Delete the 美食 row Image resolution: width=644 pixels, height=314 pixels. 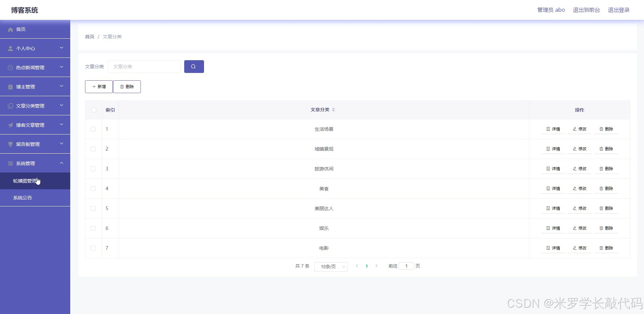(x=606, y=189)
